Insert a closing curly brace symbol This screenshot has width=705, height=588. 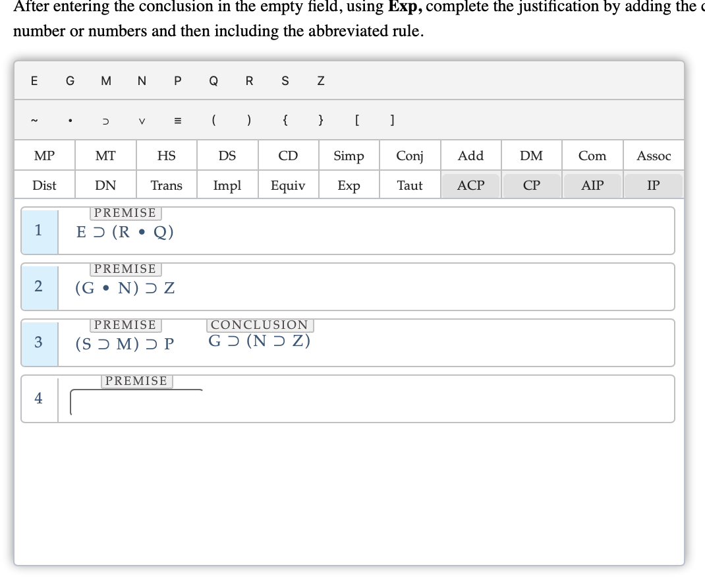point(320,120)
